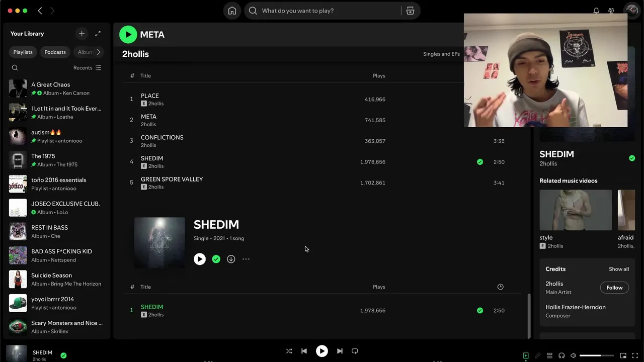Viewport: 644px width, 362px height.
Task: Select track 4 SHEDIM in META list
Action: [152, 158]
